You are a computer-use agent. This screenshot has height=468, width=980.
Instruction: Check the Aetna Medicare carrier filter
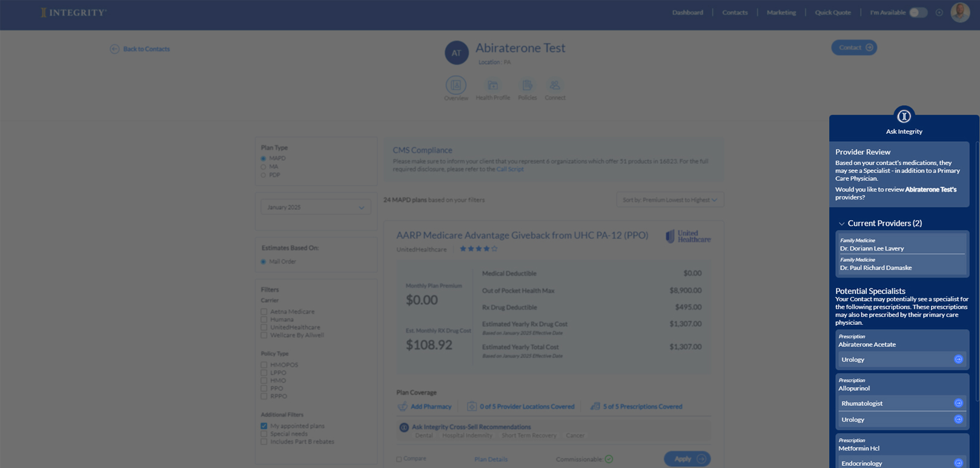[x=264, y=312]
